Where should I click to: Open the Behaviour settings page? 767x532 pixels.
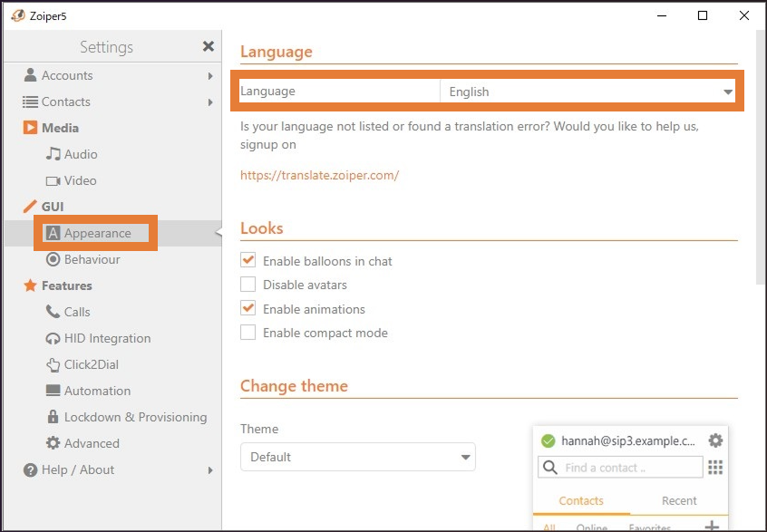click(92, 259)
